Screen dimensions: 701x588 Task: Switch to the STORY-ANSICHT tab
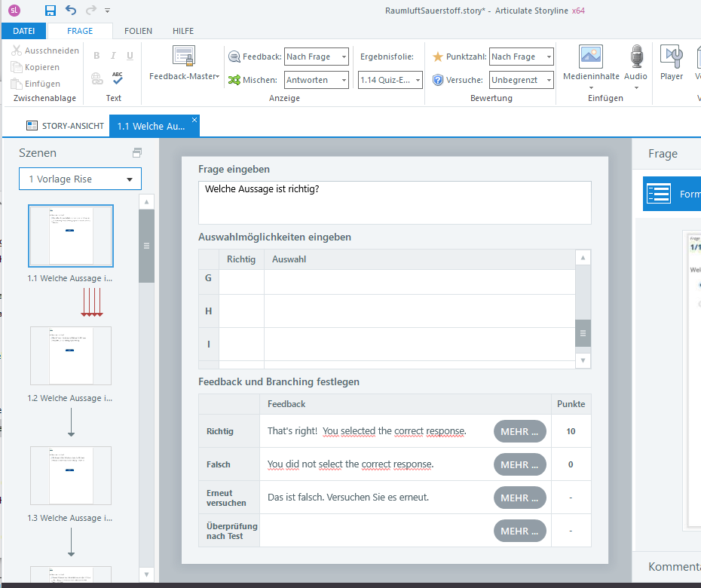pos(65,126)
